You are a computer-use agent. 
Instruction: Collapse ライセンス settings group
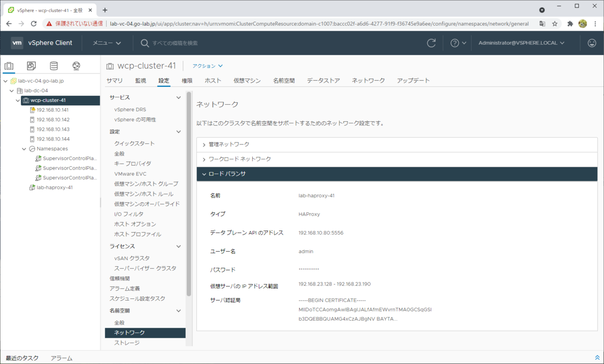point(178,246)
